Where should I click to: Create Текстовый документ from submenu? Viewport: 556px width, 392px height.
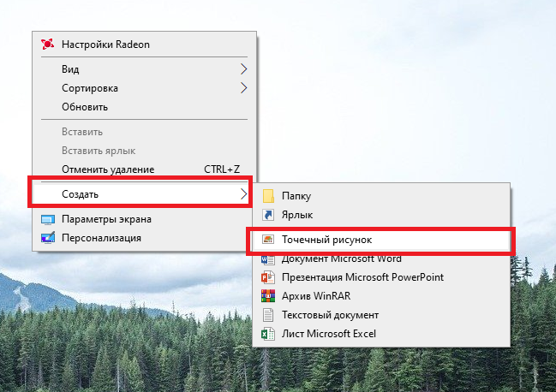click(x=381, y=315)
